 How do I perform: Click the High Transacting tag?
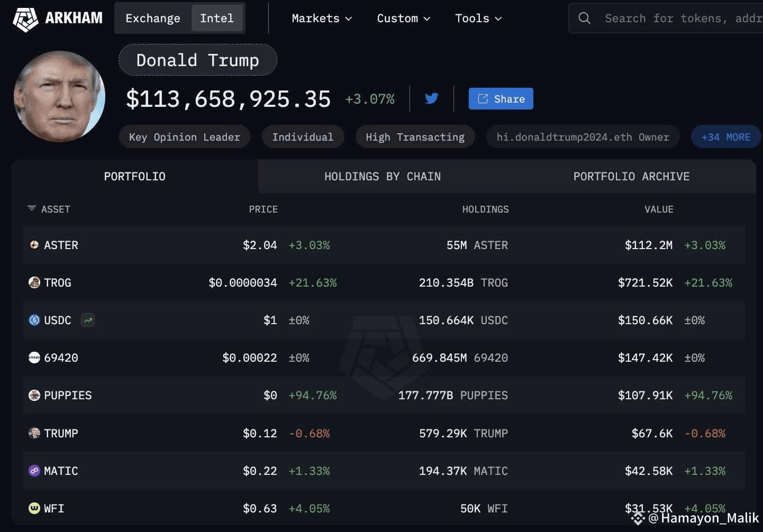(x=415, y=137)
